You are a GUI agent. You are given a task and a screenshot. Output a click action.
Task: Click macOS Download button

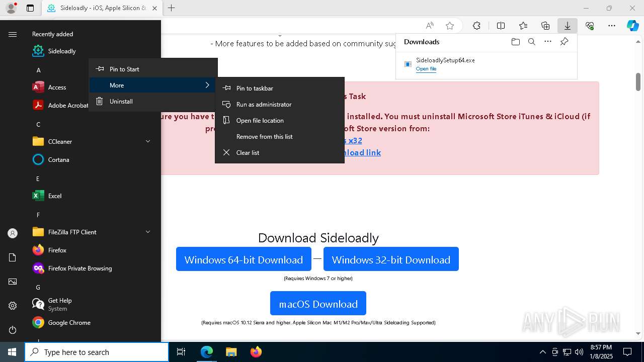[x=318, y=303]
